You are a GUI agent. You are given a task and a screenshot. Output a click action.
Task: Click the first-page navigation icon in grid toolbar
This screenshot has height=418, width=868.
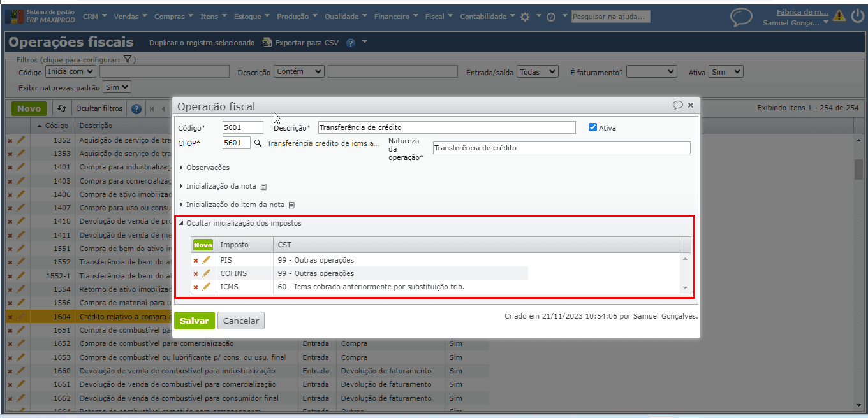click(x=152, y=109)
